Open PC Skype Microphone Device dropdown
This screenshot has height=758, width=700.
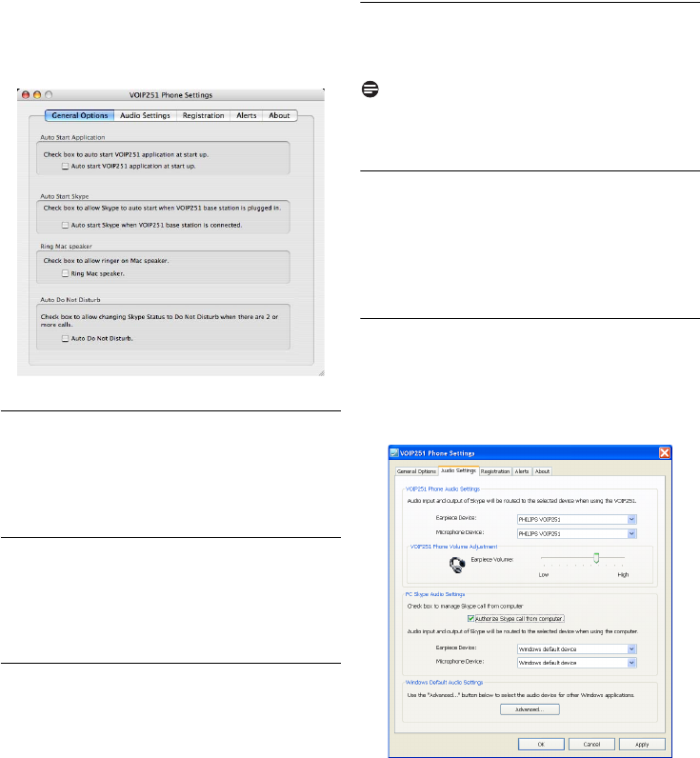click(577, 663)
